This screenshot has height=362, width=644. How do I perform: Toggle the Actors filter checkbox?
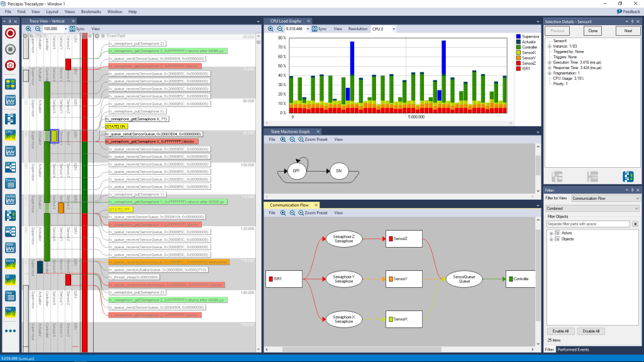coord(557,233)
